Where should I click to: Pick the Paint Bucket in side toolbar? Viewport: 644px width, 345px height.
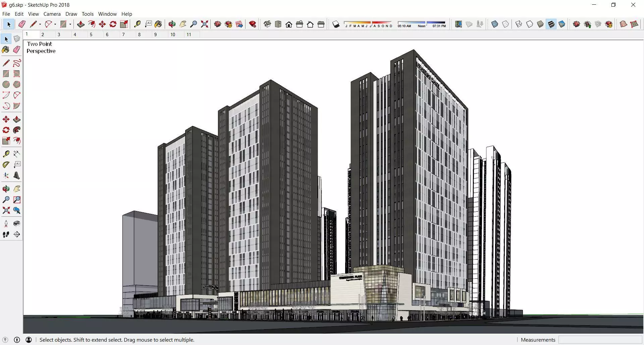tap(6, 50)
